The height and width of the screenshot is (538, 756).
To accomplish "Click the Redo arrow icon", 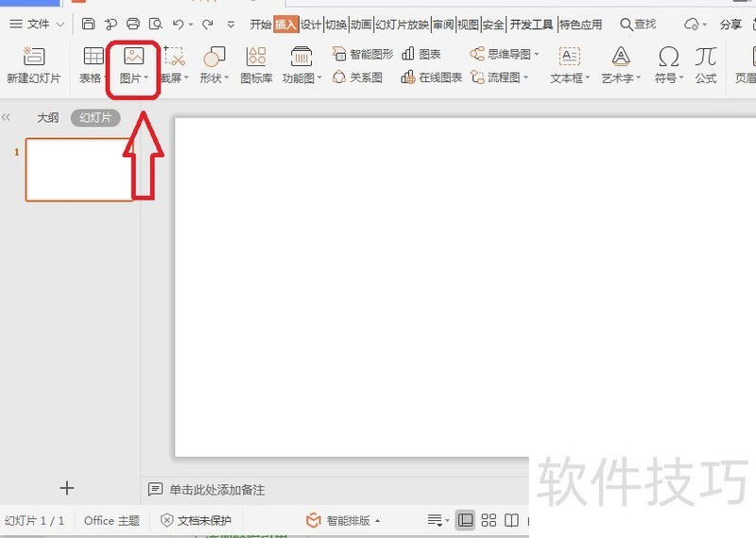I will pos(208,24).
